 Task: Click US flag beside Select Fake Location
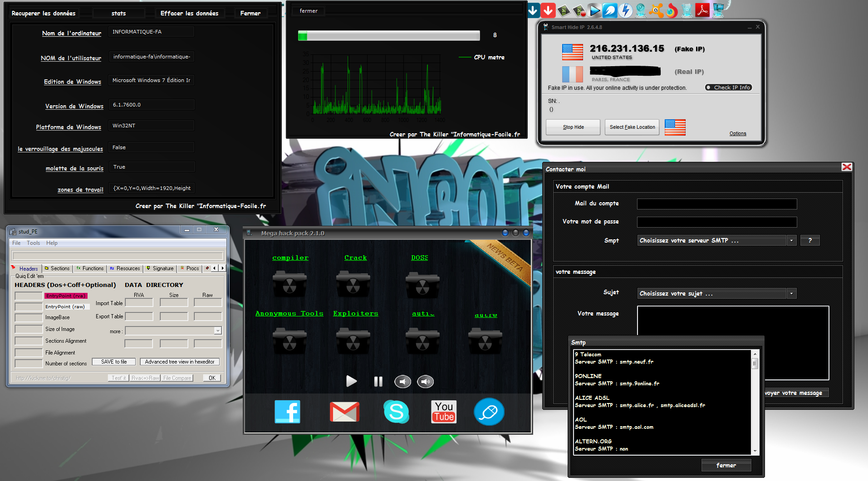click(x=675, y=127)
